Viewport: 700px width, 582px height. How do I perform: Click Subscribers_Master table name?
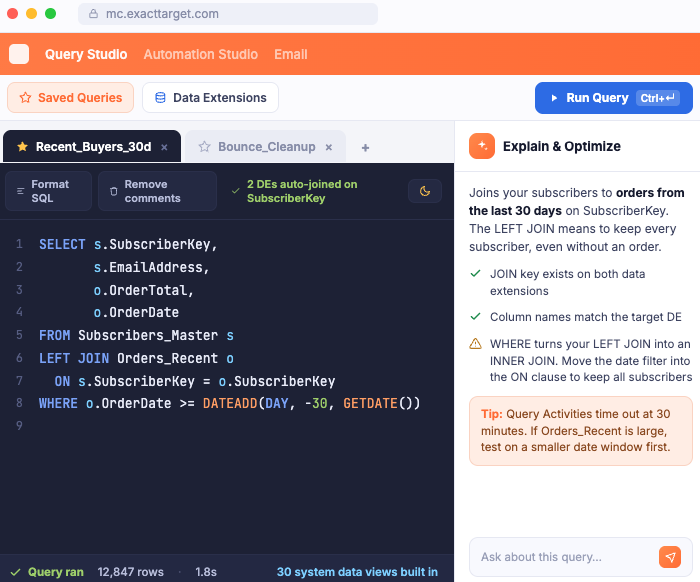click(148, 335)
